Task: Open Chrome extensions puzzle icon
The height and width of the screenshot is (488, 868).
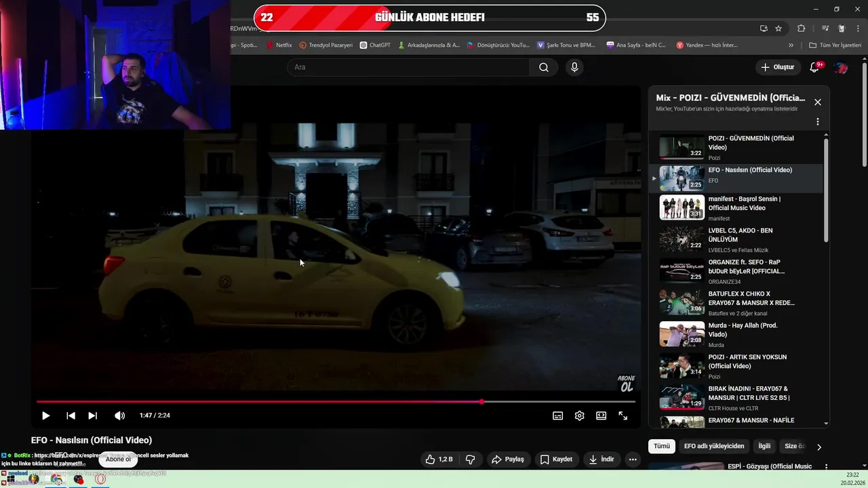Action: pos(801,28)
